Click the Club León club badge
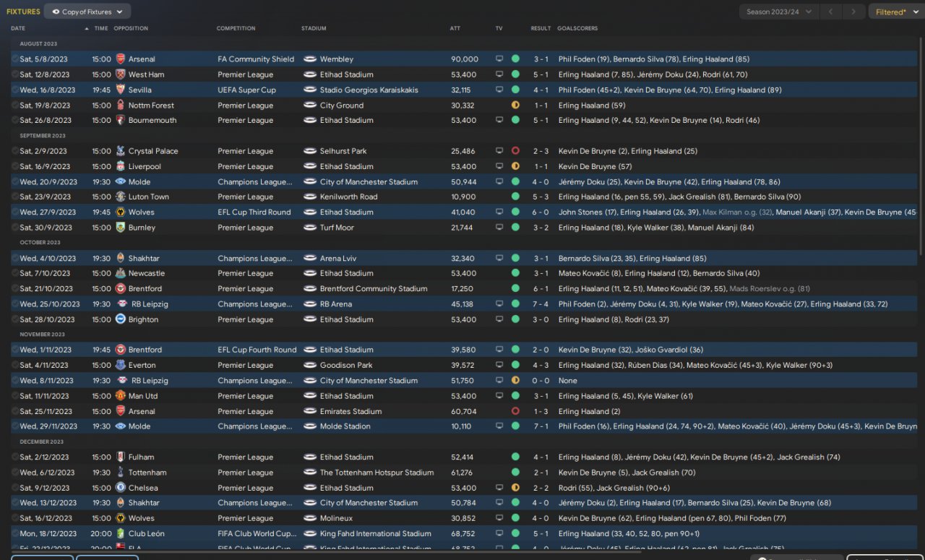 [x=120, y=533]
